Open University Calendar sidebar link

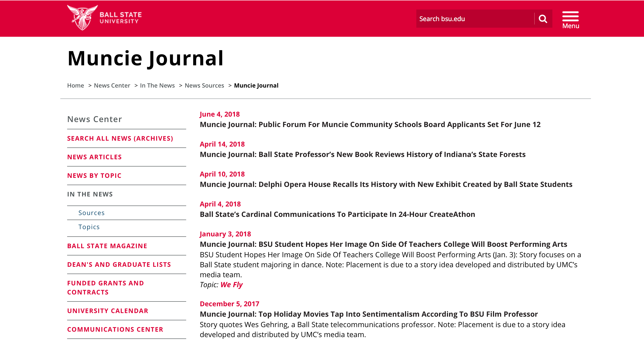coord(108,311)
